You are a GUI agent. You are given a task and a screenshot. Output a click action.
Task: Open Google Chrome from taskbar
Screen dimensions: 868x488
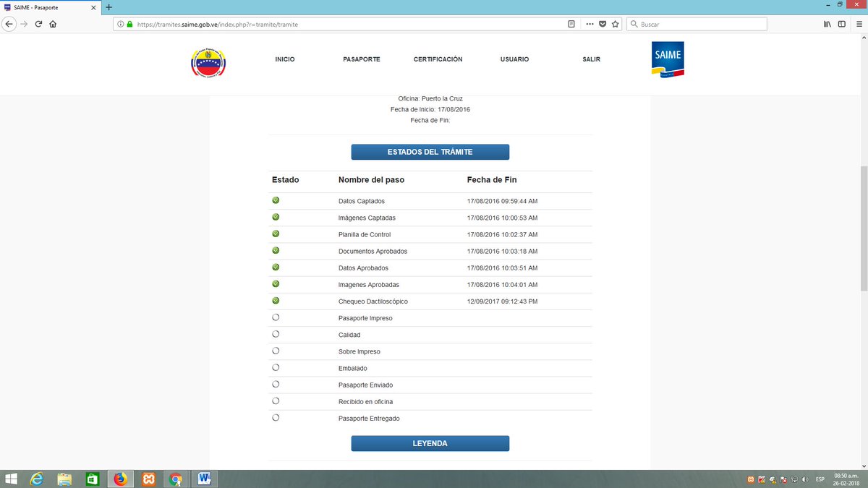(176, 479)
